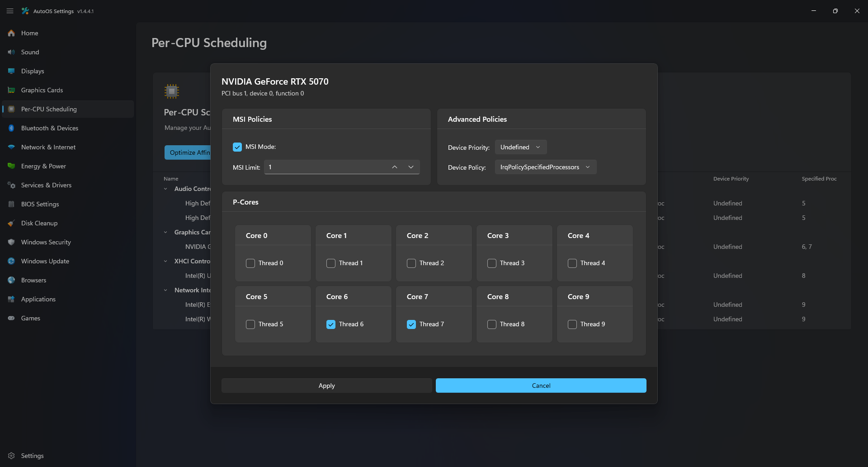Click the Bluetooth & Devices icon
The image size is (868, 467).
[11, 128]
